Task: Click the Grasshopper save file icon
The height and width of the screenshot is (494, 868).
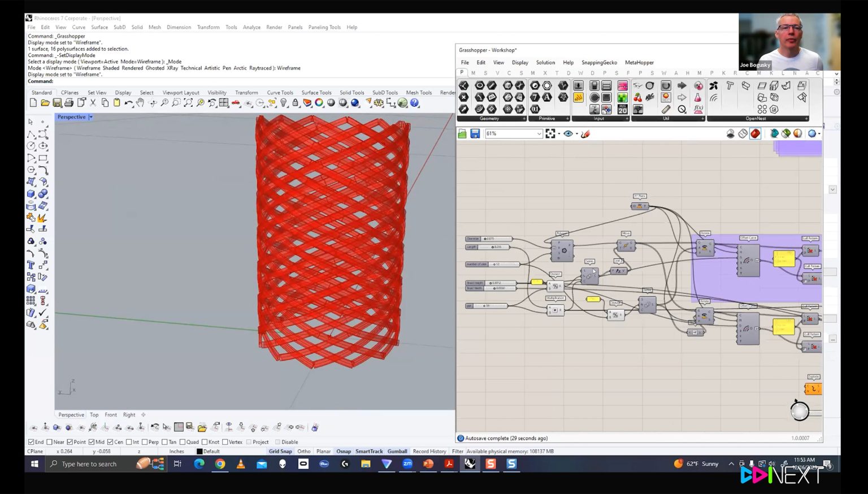Action: click(475, 134)
